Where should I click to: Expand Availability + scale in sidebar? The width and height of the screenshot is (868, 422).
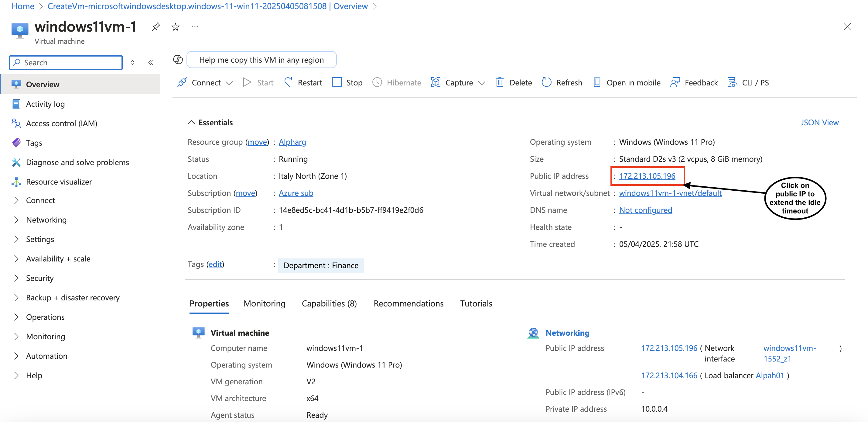click(x=16, y=259)
